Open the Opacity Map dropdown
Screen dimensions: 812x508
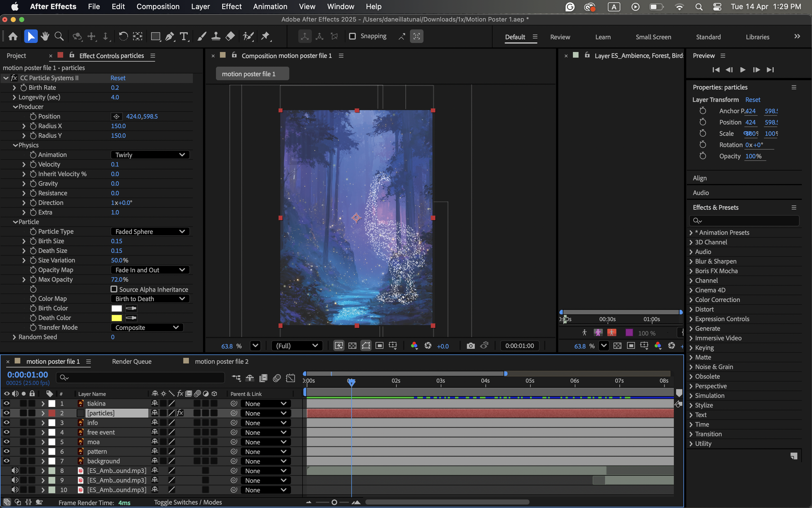click(x=150, y=270)
